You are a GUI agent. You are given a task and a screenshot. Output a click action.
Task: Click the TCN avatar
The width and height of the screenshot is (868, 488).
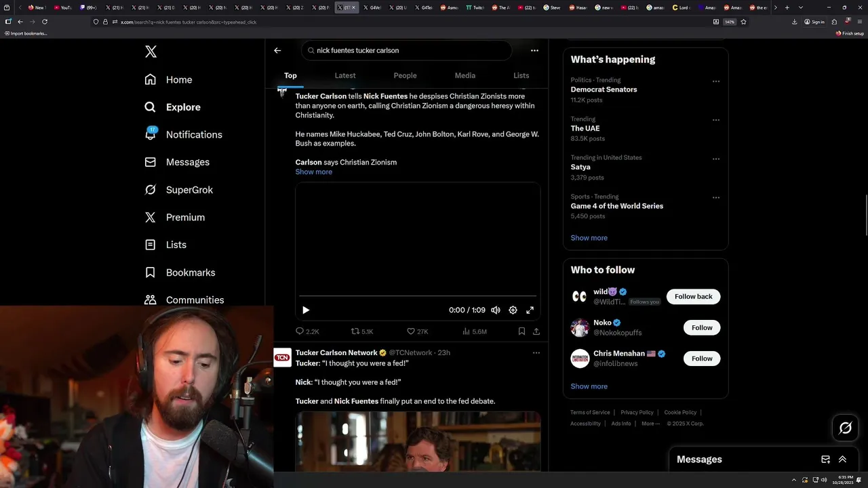tap(282, 357)
